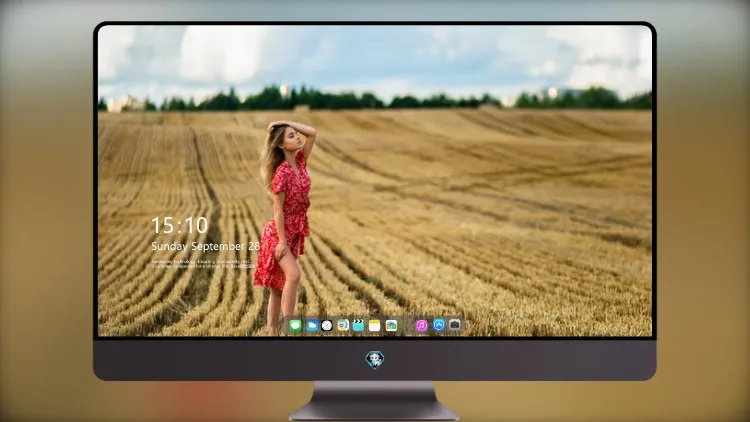Click the 15:10 clock widget
The width and height of the screenshot is (750, 422).
[180, 225]
